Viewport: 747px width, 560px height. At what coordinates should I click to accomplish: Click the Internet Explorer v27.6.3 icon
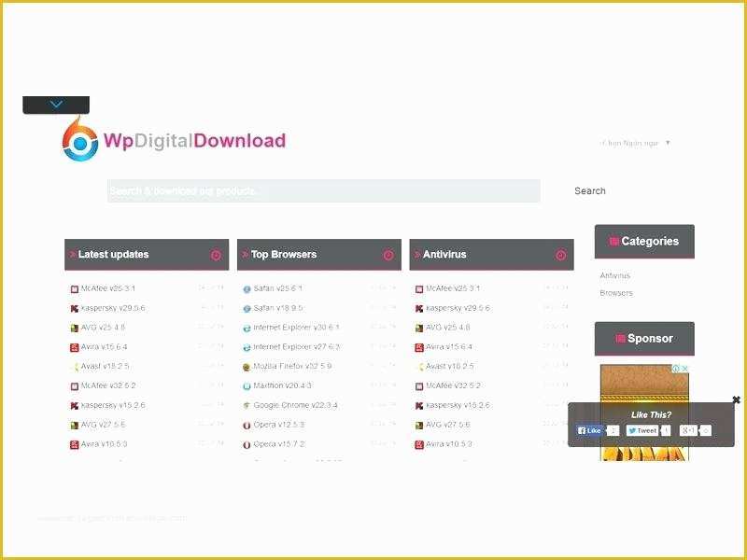click(x=247, y=347)
